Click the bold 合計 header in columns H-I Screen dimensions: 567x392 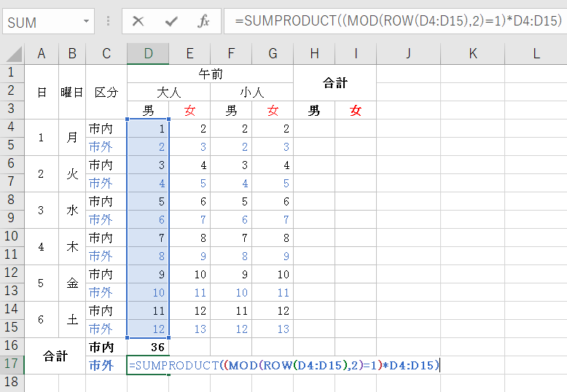pos(335,83)
